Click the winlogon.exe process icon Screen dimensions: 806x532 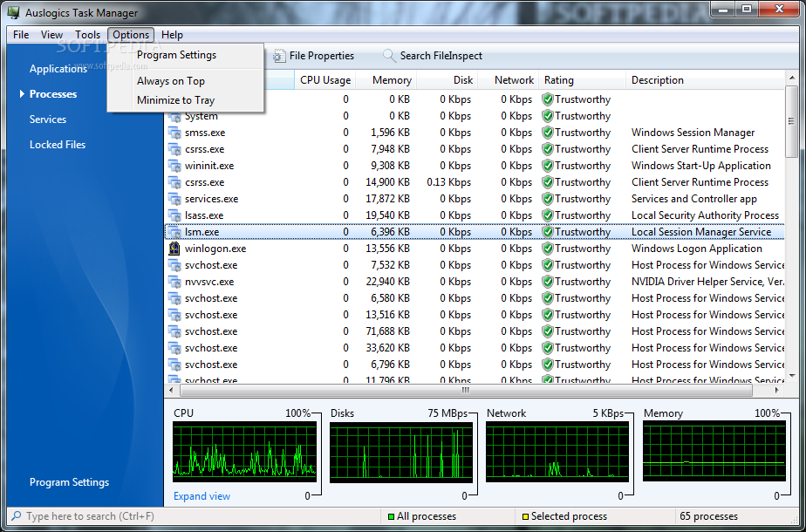(x=174, y=249)
